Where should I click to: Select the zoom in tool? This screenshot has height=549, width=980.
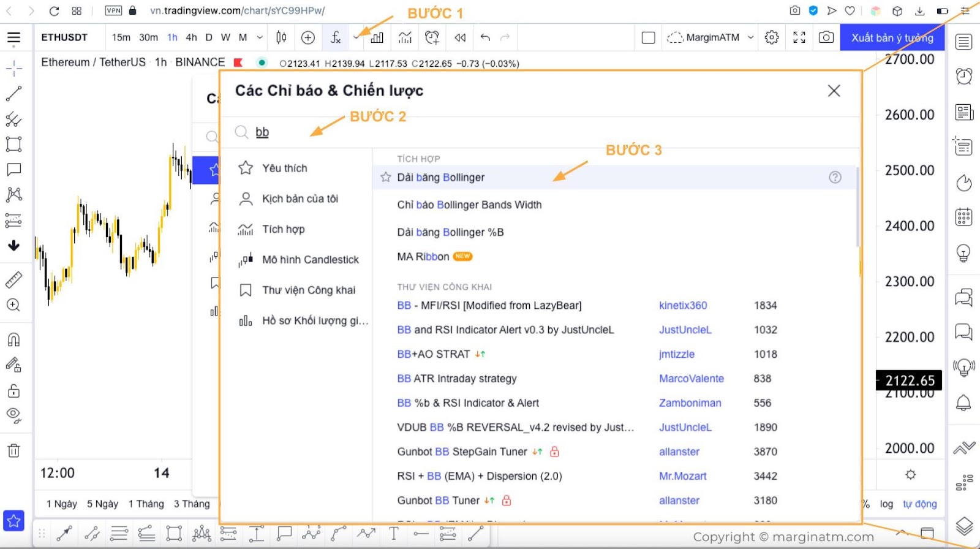13,305
